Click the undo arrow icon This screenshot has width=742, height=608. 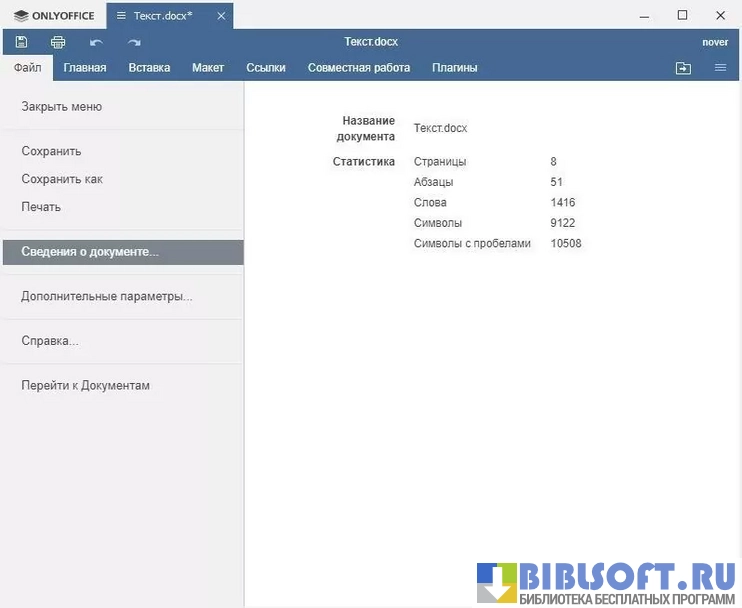coord(96,42)
